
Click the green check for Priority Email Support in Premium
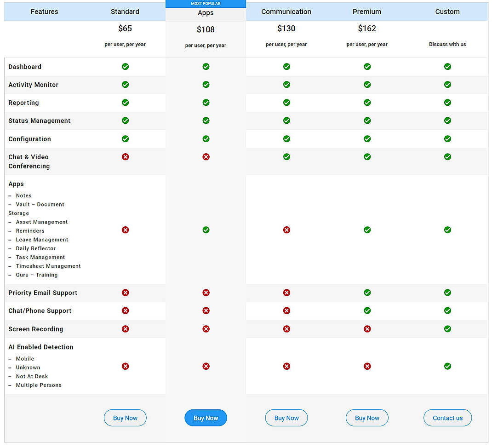tap(367, 293)
